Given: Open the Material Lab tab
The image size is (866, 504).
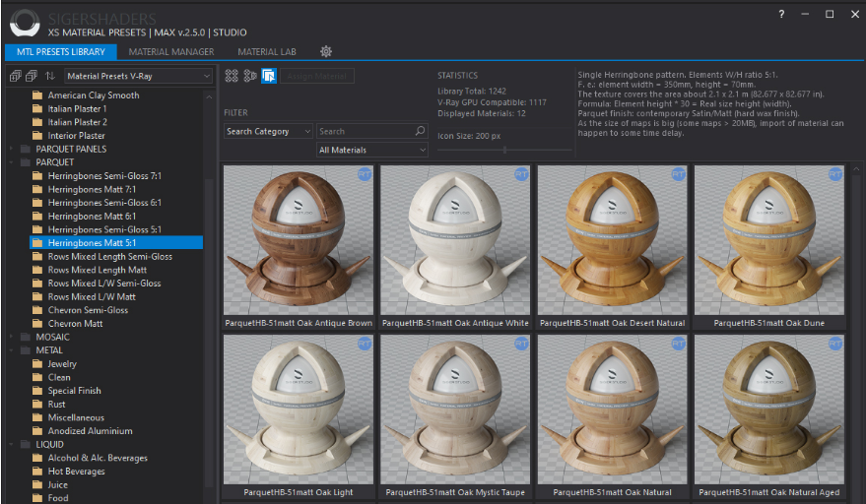Looking at the screenshot, I should point(267,52).
